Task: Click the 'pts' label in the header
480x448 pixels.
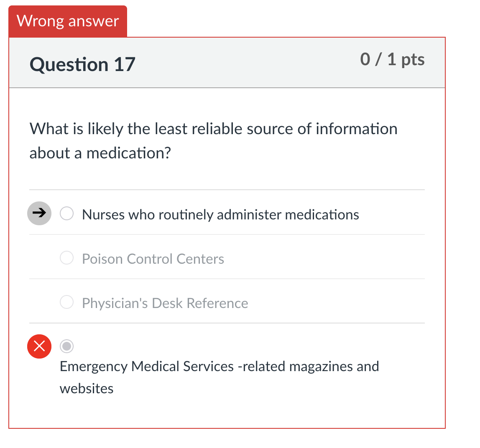Action: (413, 60)
